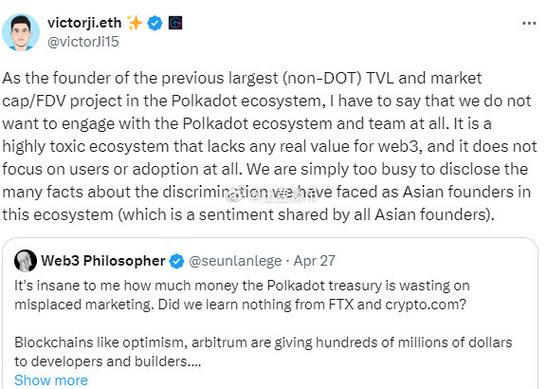Click the dark square affiliation badge

pyautogui.click(x=175, y=23)
